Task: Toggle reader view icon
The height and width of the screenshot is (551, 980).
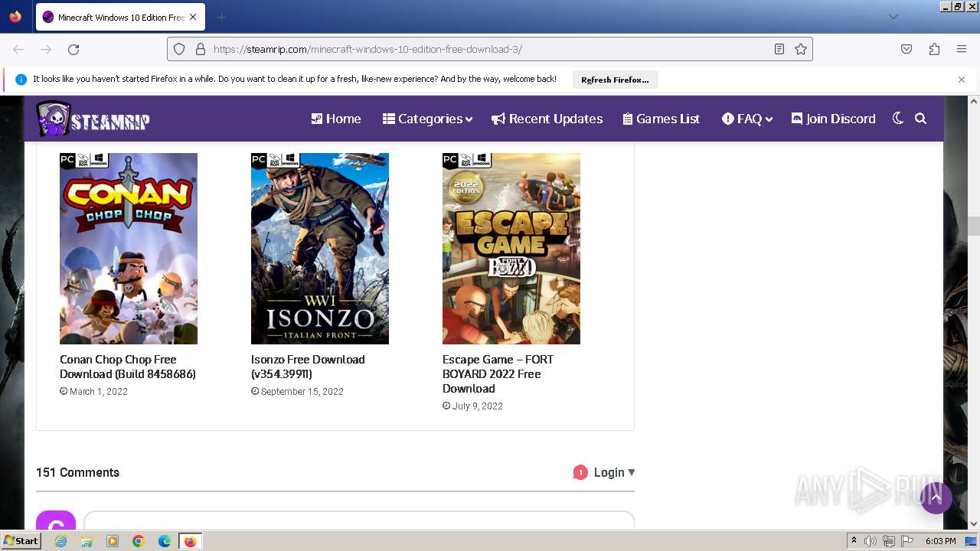Action: point(779,49)
